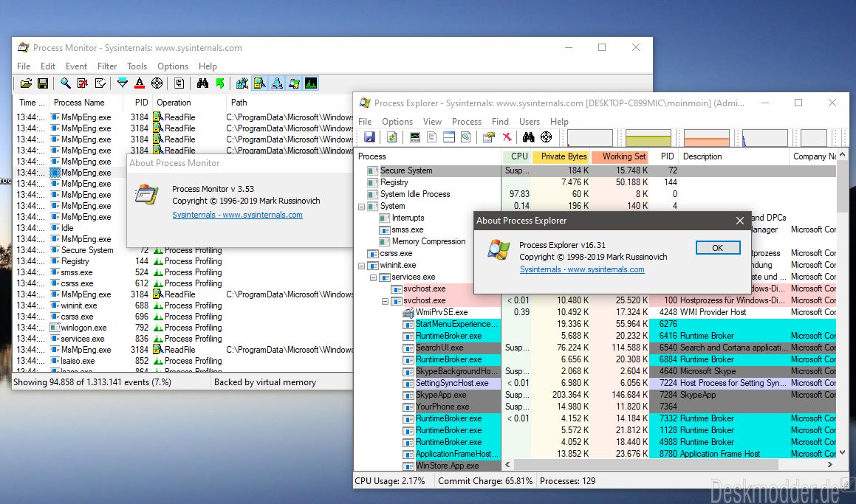856x504 pixels.
Task: Select the Secure System process row
Action: click(x=595, y=170)
